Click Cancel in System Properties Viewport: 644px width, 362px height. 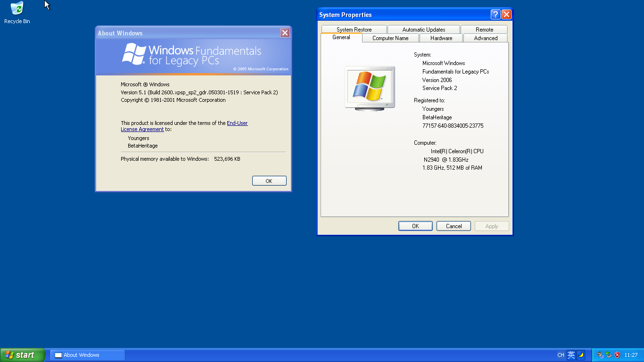coord(454,226)
